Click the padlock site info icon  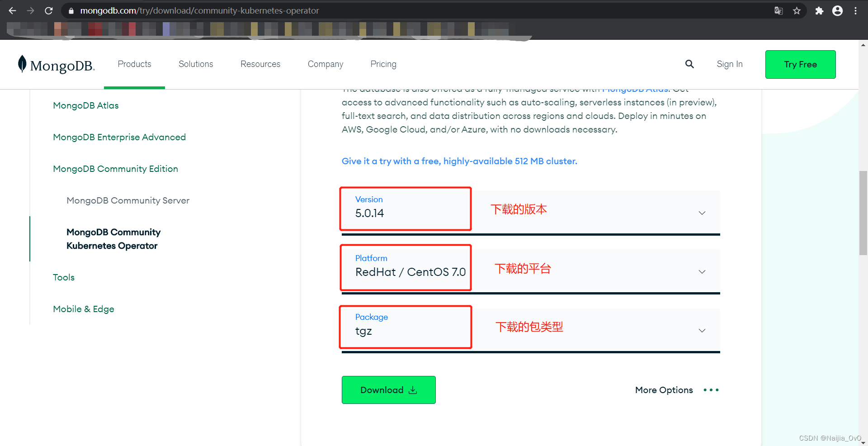click(x=71, y=10)
